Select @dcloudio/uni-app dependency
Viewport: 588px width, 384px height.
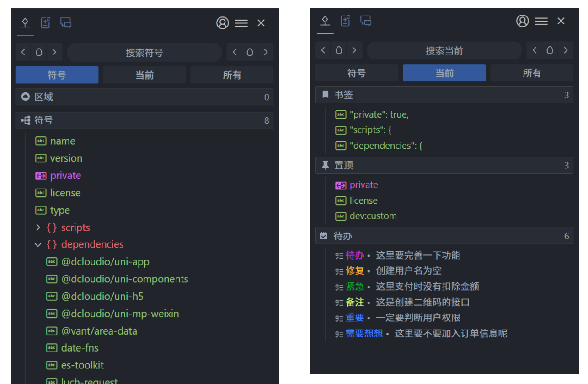tap(105, 262)
